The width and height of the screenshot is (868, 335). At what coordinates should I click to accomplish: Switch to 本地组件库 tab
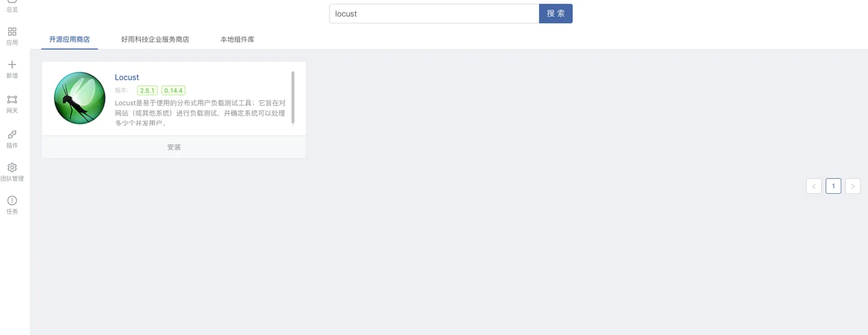(237, 39)
